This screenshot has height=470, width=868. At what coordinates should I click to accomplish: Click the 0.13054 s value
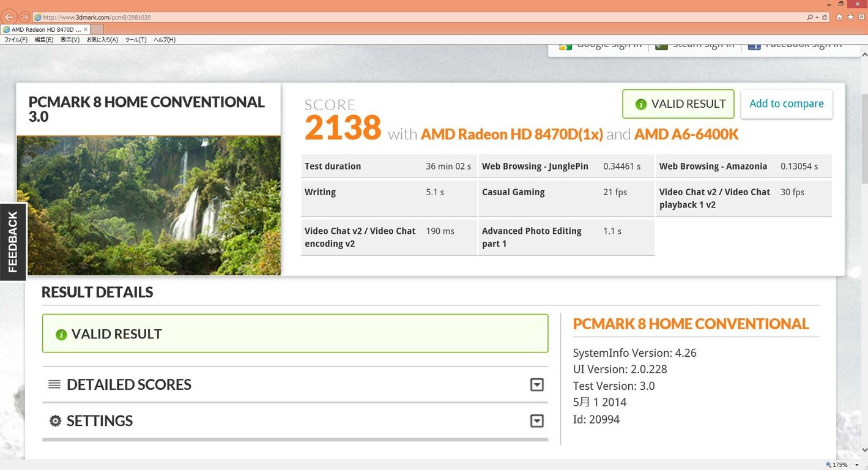[x=799, y=166]
